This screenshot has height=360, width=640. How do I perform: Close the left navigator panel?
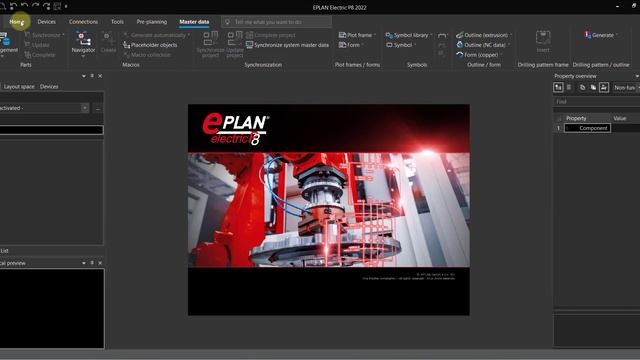pyautogui.click(x=100, y=76)
